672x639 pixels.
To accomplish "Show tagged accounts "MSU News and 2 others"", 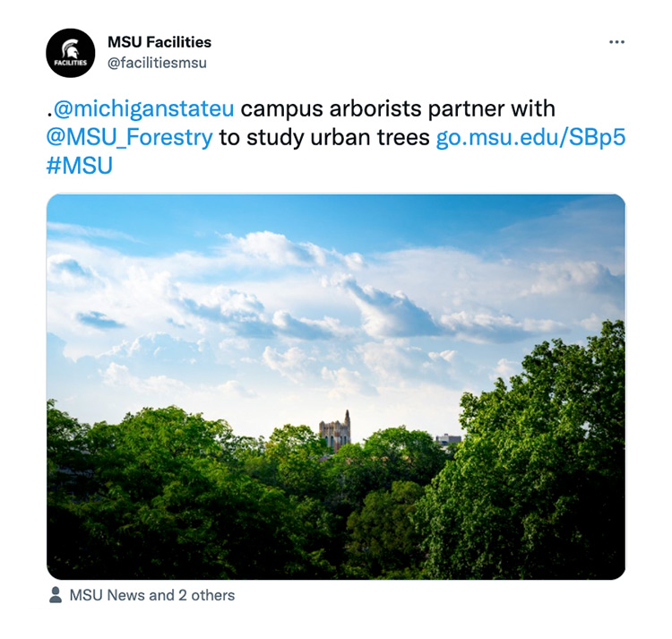I will [x=151, y=595].
